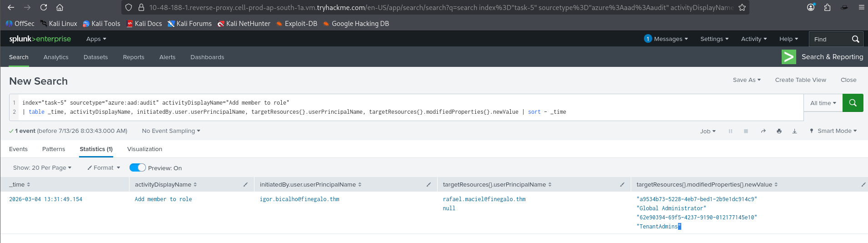The width and height of the screenshot is (868, 243).
Task: Share the search job arrow icon
Action: pyautogui.click(x=763, y=131)
